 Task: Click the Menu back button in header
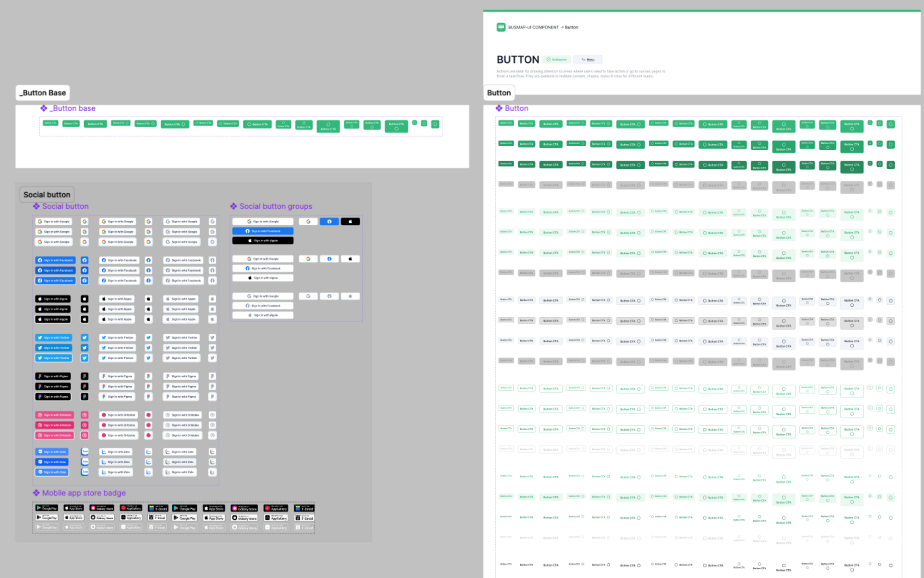pyautogui.click(x=588, y=60)
